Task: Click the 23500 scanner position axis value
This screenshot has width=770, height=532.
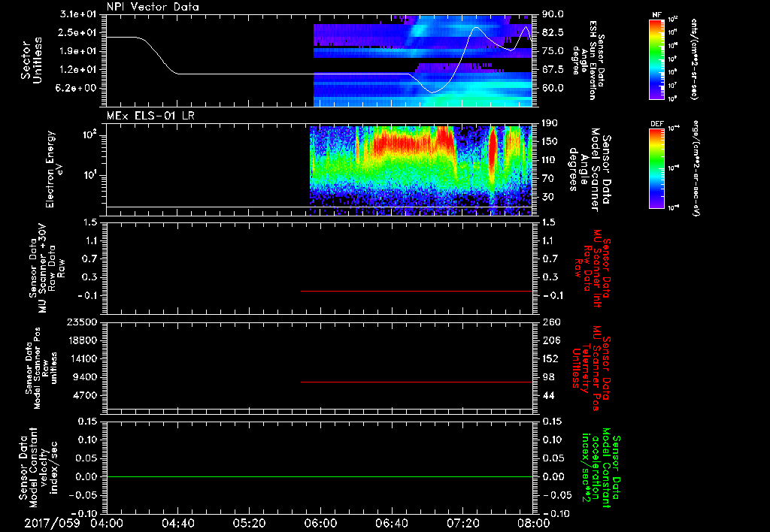Action: 83,322
